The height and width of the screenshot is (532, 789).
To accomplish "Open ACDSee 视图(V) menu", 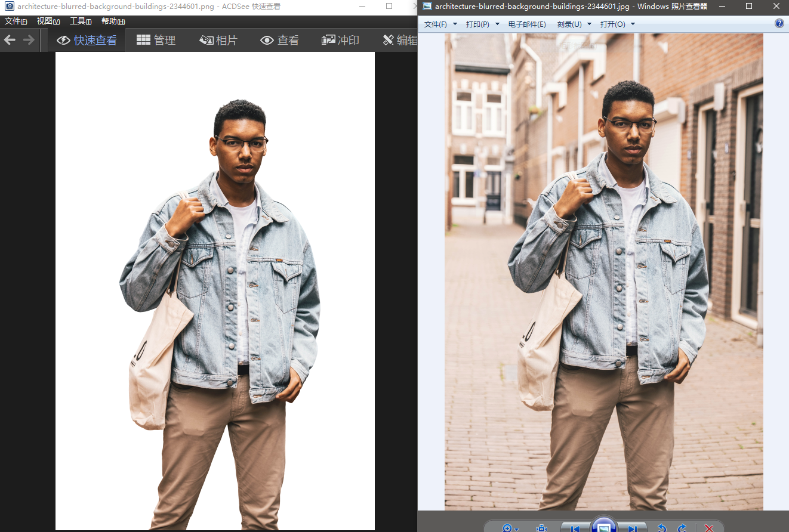I will (x=48, y=21).
